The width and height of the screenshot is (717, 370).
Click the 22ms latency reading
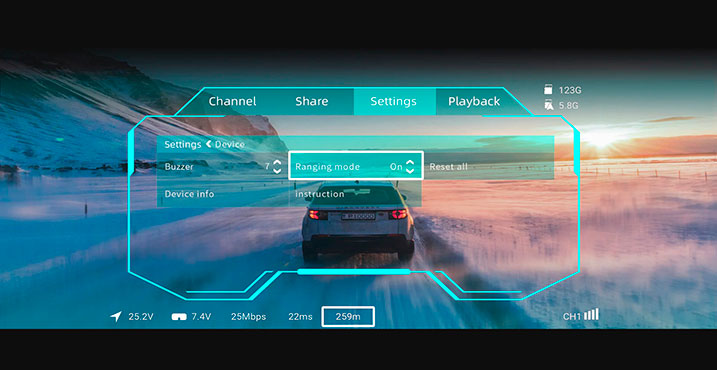click(x=300, y=316)
